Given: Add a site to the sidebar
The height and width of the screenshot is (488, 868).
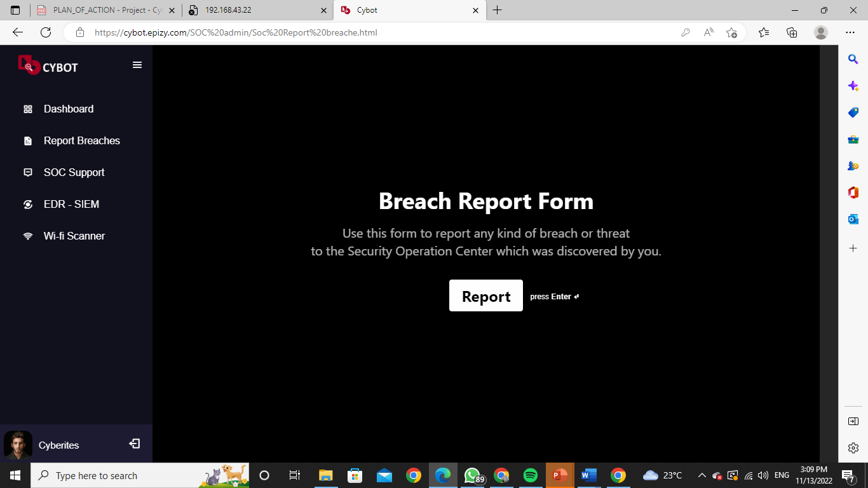Looking at the screenshot, I should pos(853,248).
